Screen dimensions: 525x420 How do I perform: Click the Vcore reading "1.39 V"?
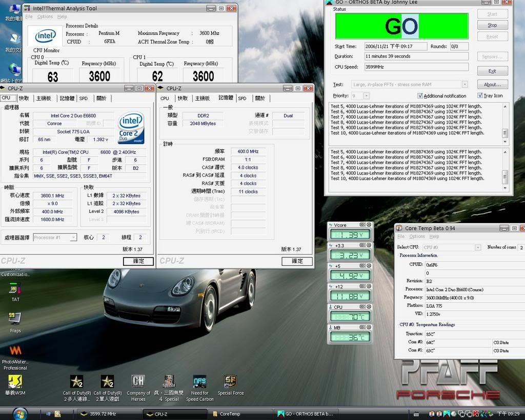[350, 235]
